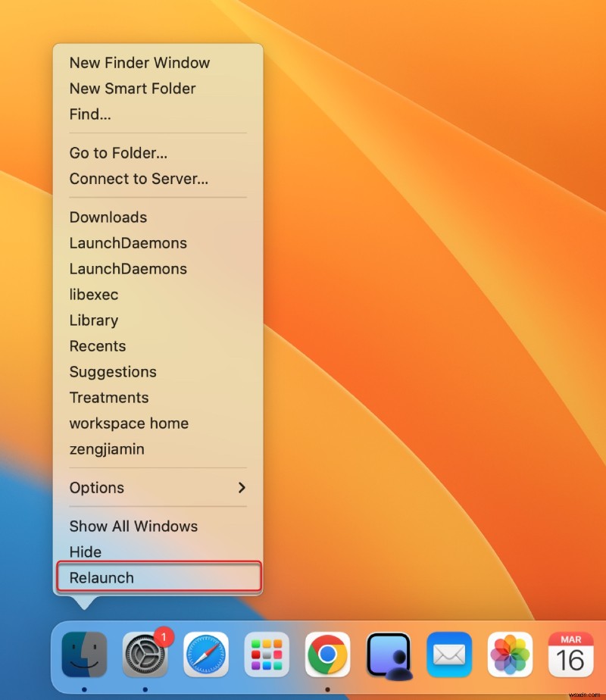Choose Connect to Server...

[158, 179]
